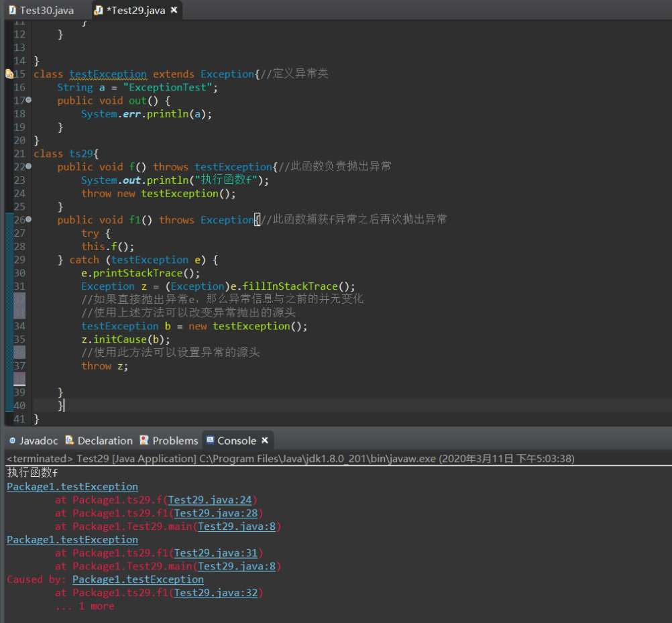Image resolution: width=672 pixels, height=623 pixels.
Task: Close the Test29.java editor tab
Action: coord(174,11)
